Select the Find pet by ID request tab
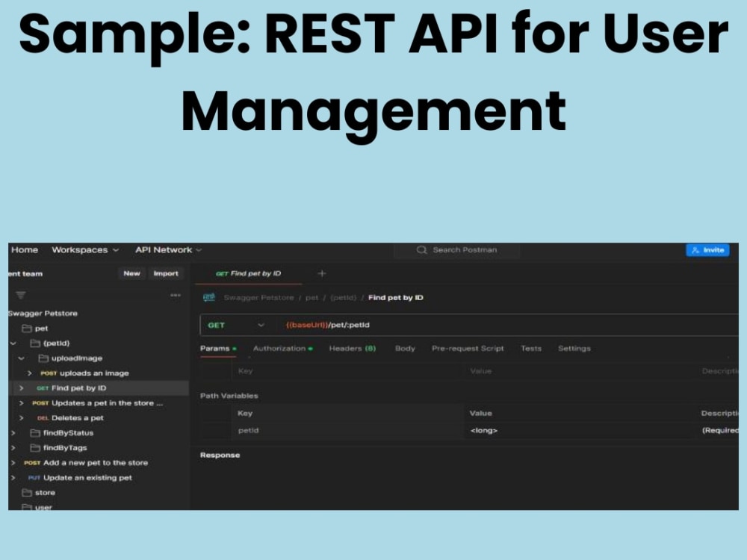 [248, 273]
